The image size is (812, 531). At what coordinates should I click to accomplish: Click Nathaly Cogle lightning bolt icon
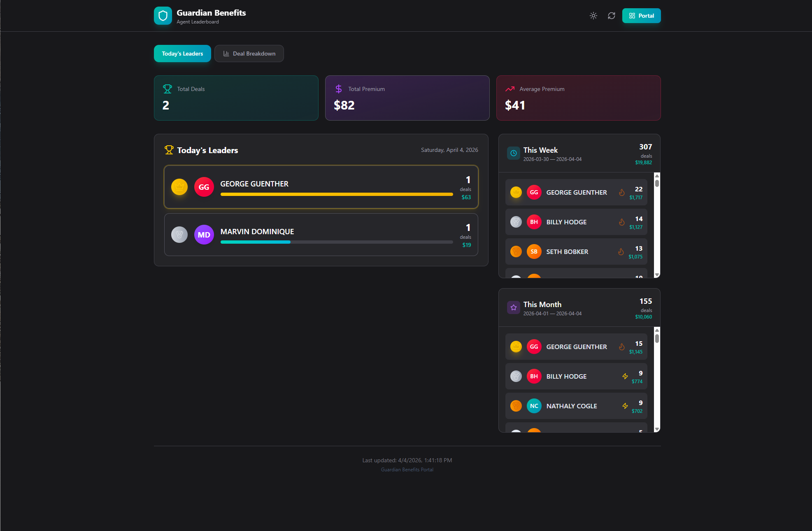tap(625, 406)
